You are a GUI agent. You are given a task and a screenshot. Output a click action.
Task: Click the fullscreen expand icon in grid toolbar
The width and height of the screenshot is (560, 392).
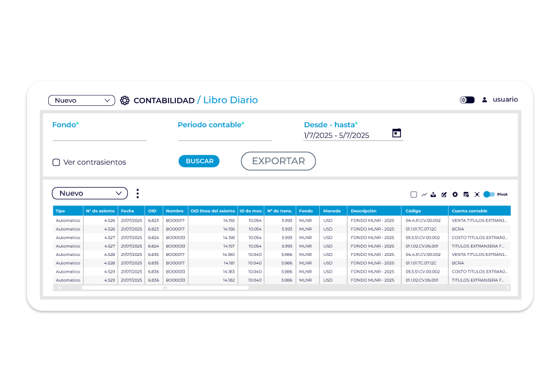[477, 194]
